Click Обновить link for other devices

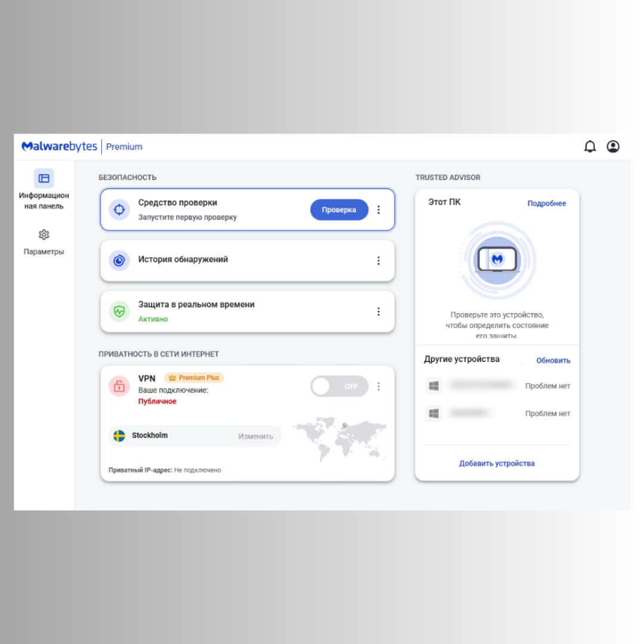pos(553,360)
